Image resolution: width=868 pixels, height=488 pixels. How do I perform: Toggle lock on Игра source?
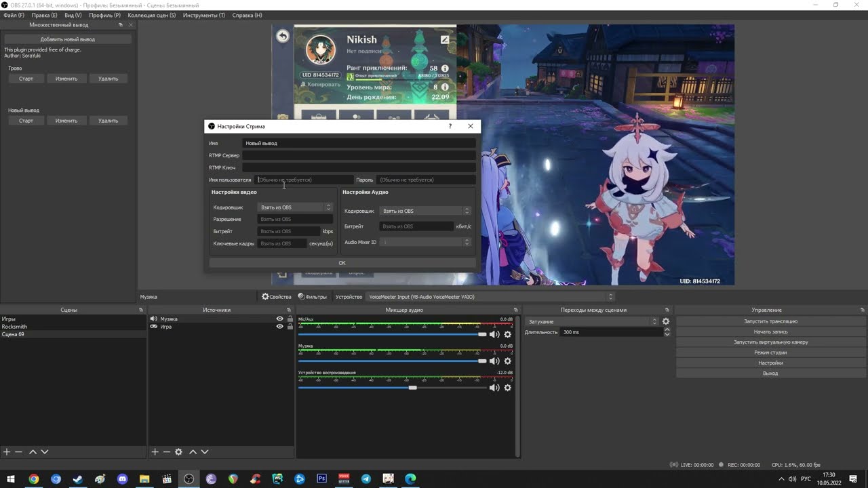coord(290,327)
